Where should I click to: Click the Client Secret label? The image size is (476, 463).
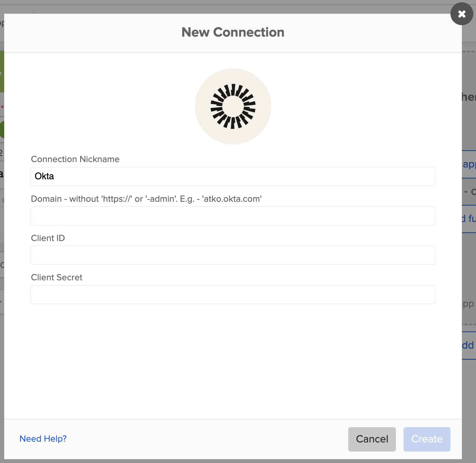pos(57,277)
